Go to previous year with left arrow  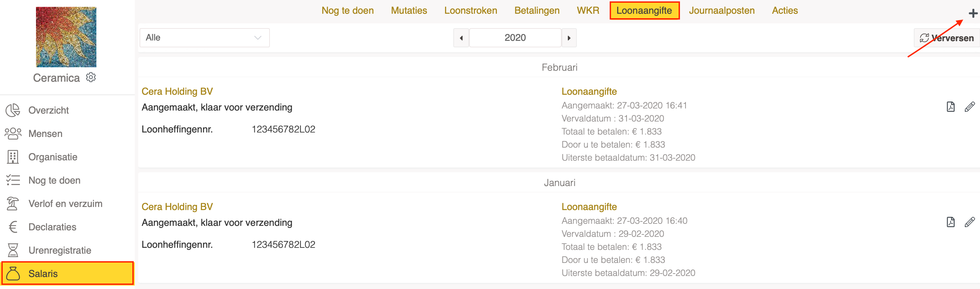tap(461, 38)
